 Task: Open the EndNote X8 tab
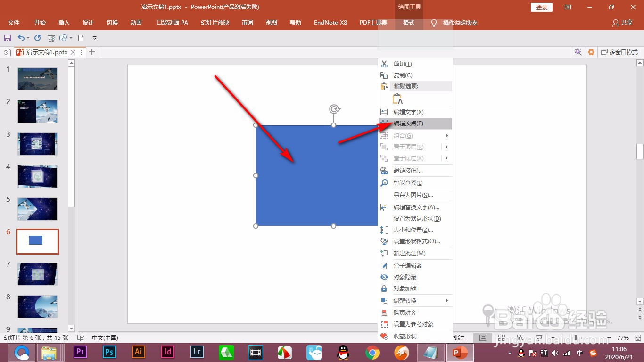(330, 23)
